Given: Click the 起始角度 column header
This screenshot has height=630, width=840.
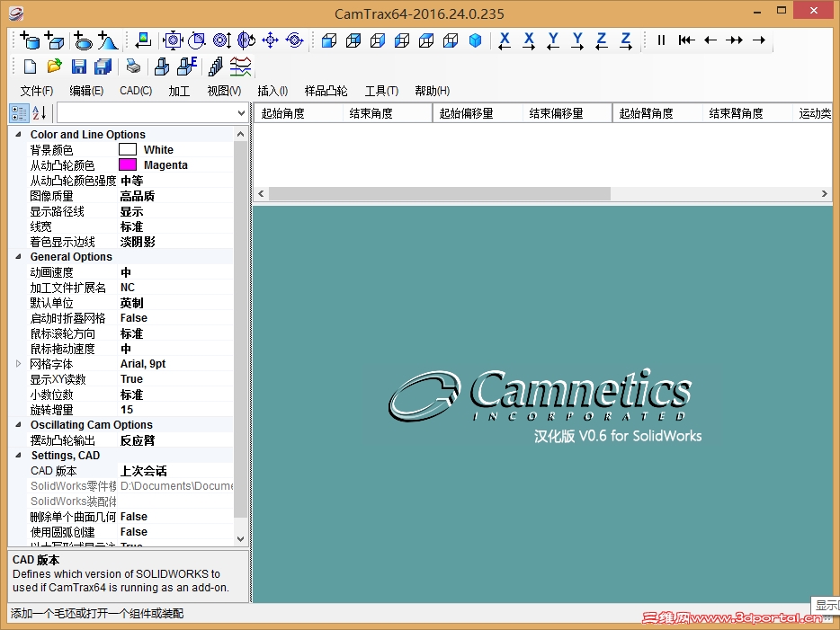Looking at the screenshot, I should (x=282, y=112).
